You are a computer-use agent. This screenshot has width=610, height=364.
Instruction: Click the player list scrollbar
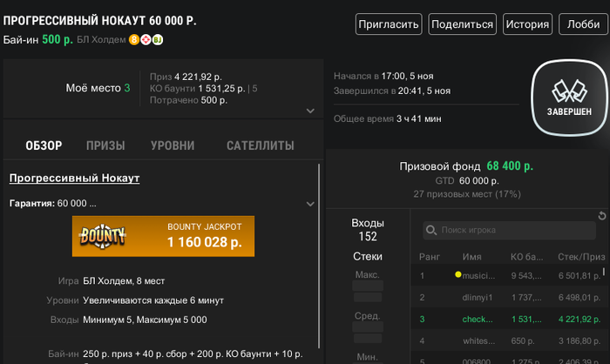(603, 272)
